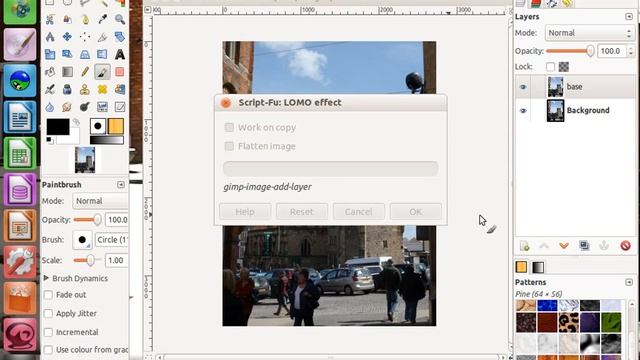Select the Flip tool
Screen dimensions: 640x360
102,54
